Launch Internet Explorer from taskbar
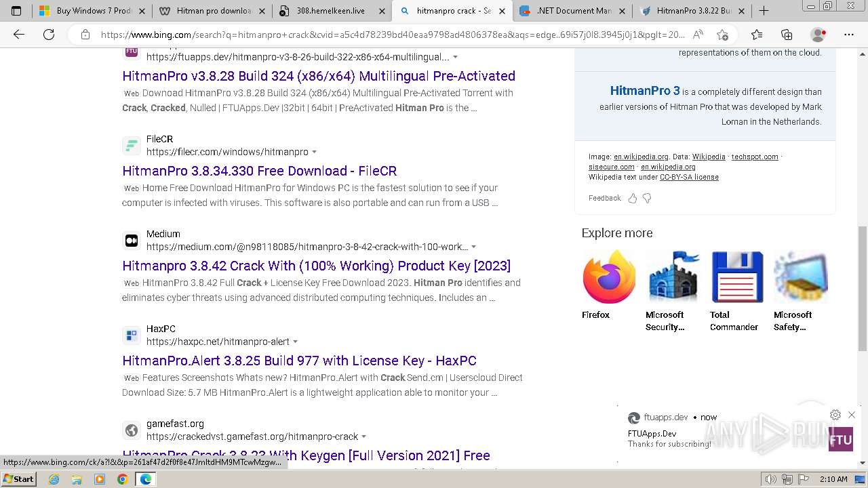 click(54, 479)
